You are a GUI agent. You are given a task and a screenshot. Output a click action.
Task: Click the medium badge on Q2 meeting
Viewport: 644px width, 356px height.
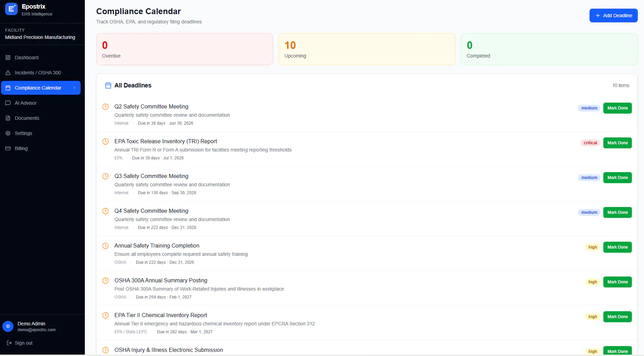pyautogui.click(x=589, y=108)
